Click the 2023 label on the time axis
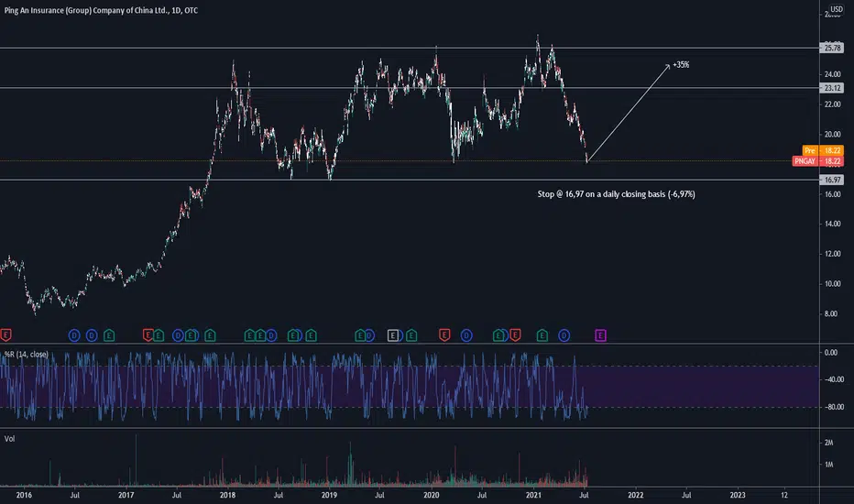The width and height of the screenshot is (854, 504). pos(737,495)
